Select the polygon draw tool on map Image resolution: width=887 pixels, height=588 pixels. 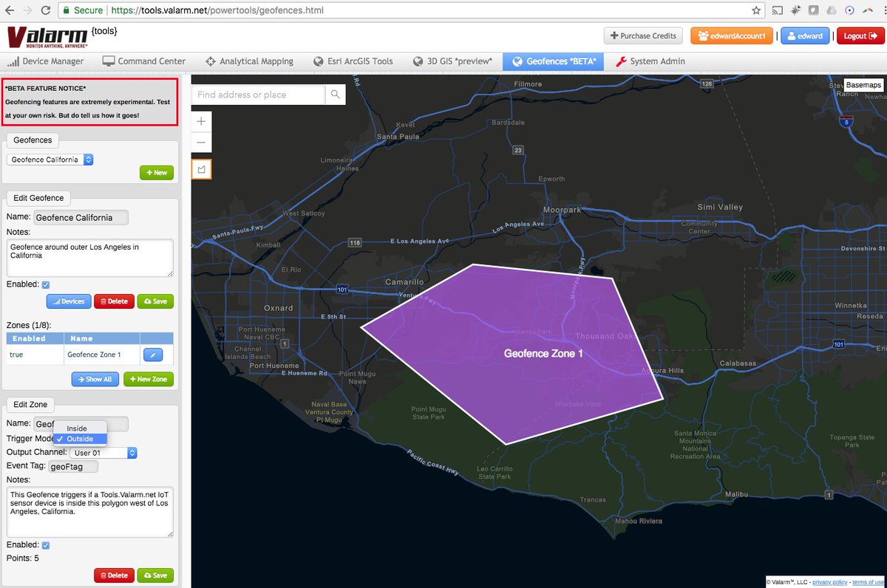pyautogui.click(x=201, y=169)
